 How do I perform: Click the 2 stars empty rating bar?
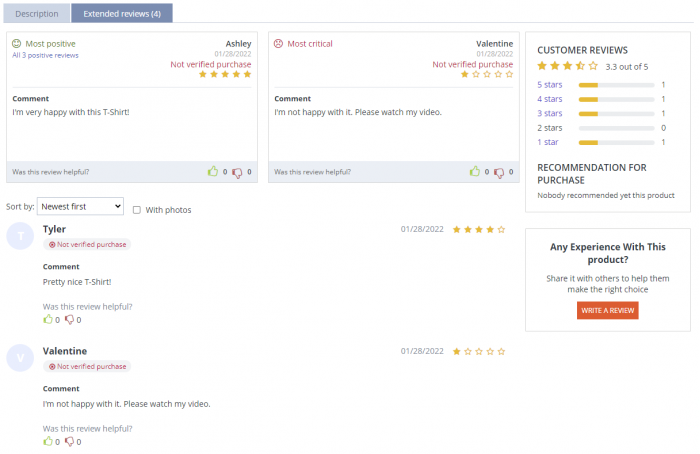click(617, 128)
